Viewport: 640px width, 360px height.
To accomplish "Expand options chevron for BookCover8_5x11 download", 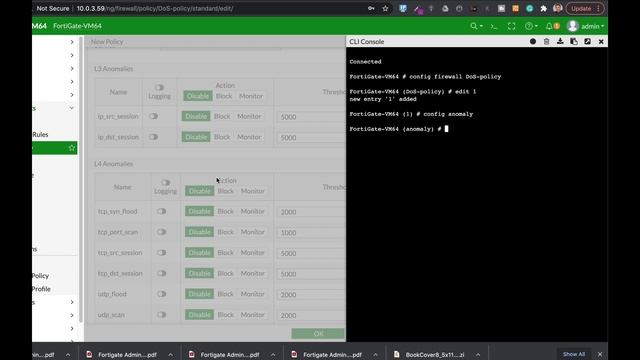I will click(478, 355).
